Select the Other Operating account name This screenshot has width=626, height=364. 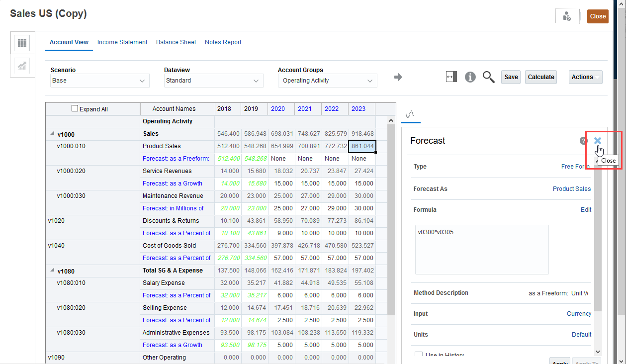pyautogui.click(x=164, y=358)
